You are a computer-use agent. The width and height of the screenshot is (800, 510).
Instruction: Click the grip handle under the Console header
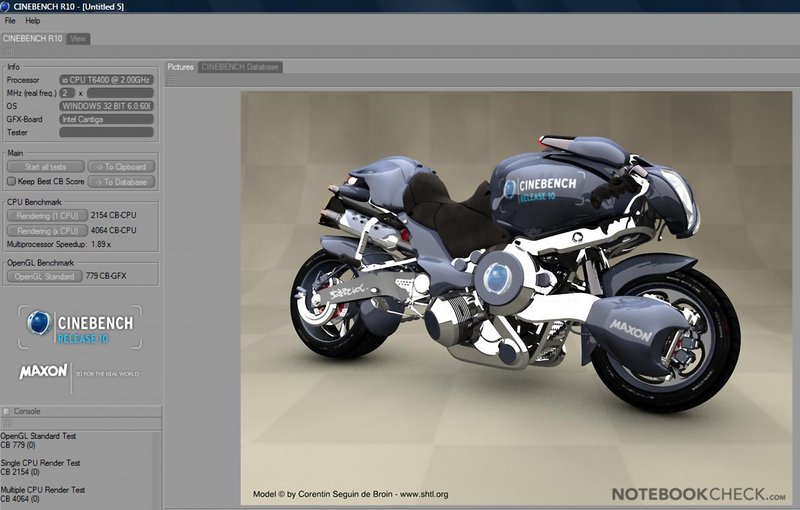point(7,424)
